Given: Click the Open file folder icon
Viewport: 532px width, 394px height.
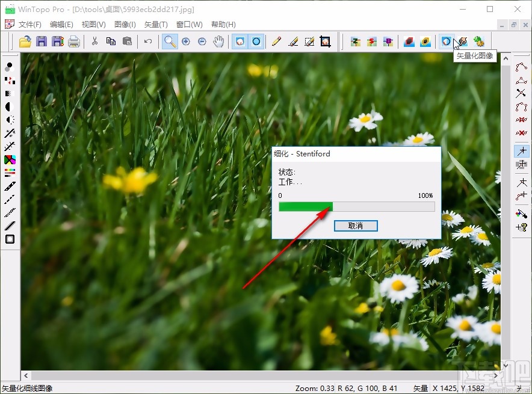Looking at the screenshot, I should click(25, 42).
